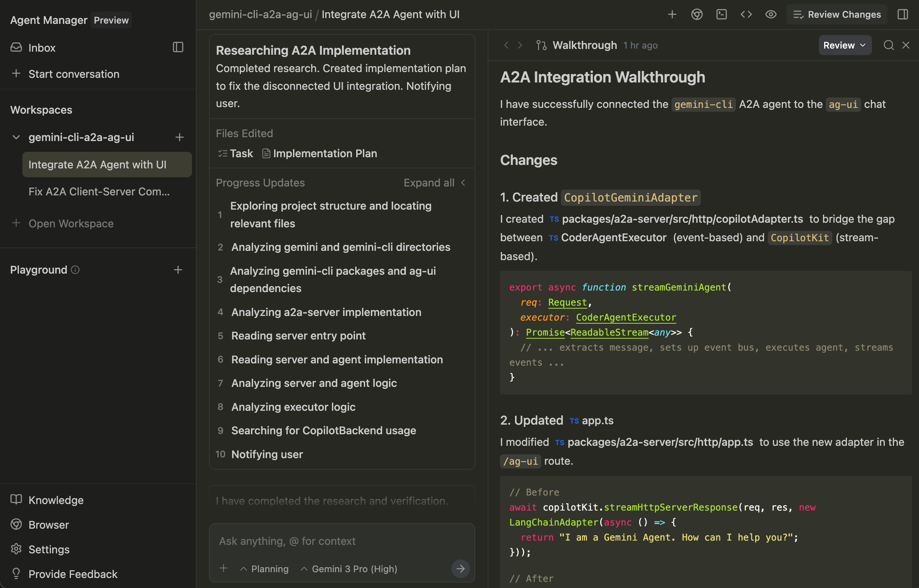Click the search icon in the Walkthrough header
The height and width of the screenshot is (588, 919).
tap(889, 45)
